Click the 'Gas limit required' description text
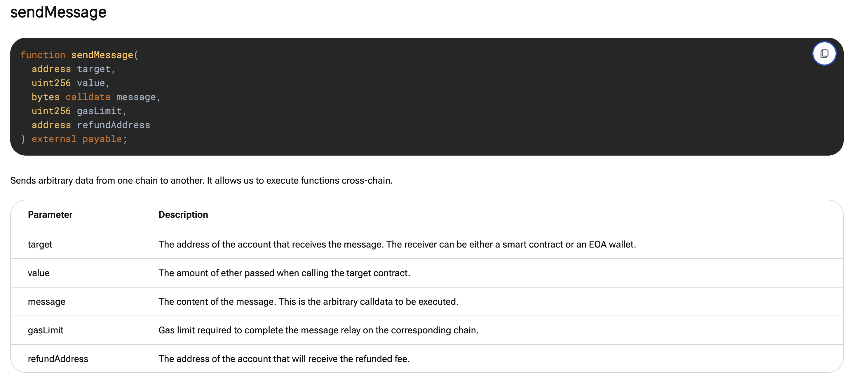This screenshot has width=868, height=390. point(318,330)
